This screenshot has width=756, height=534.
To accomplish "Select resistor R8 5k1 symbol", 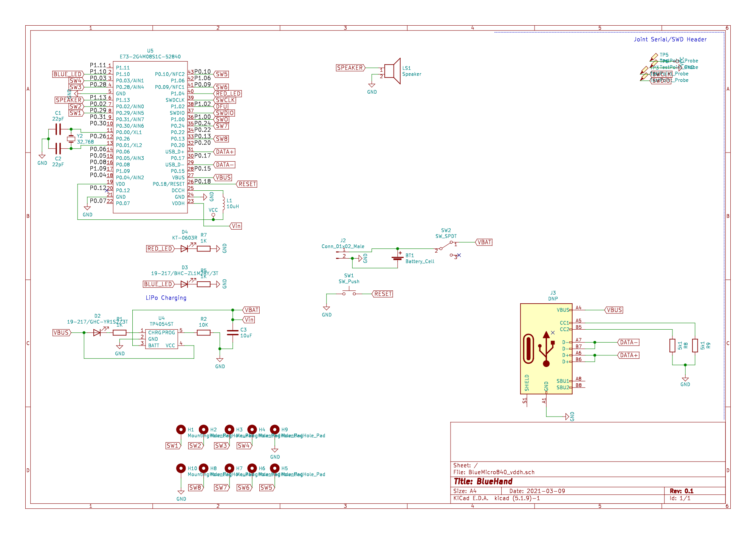I will [672, 346].
